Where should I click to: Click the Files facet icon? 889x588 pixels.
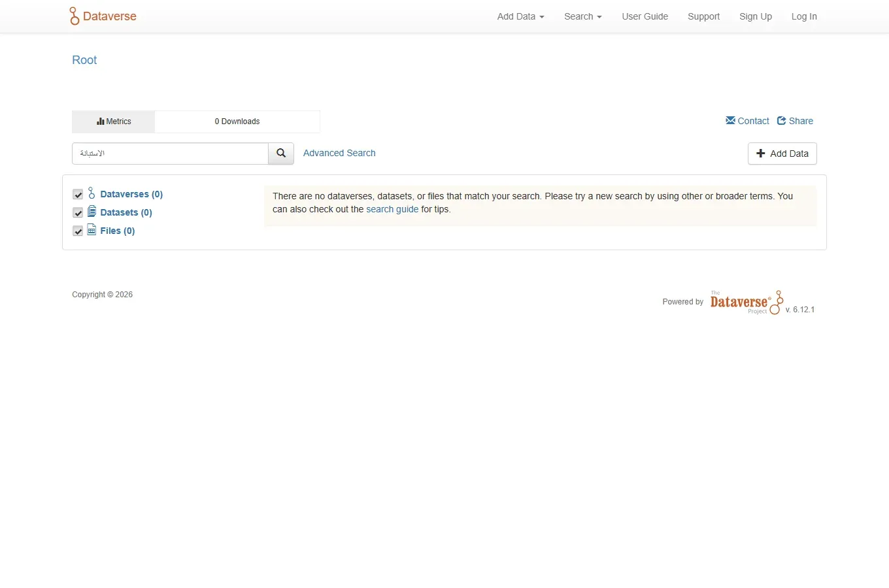92,230
